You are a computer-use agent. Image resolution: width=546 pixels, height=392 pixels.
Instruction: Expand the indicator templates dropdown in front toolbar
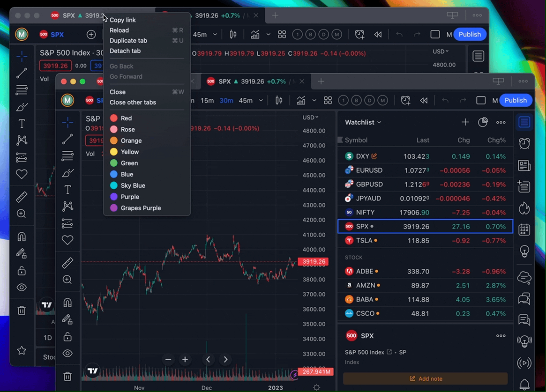[314, 101]
